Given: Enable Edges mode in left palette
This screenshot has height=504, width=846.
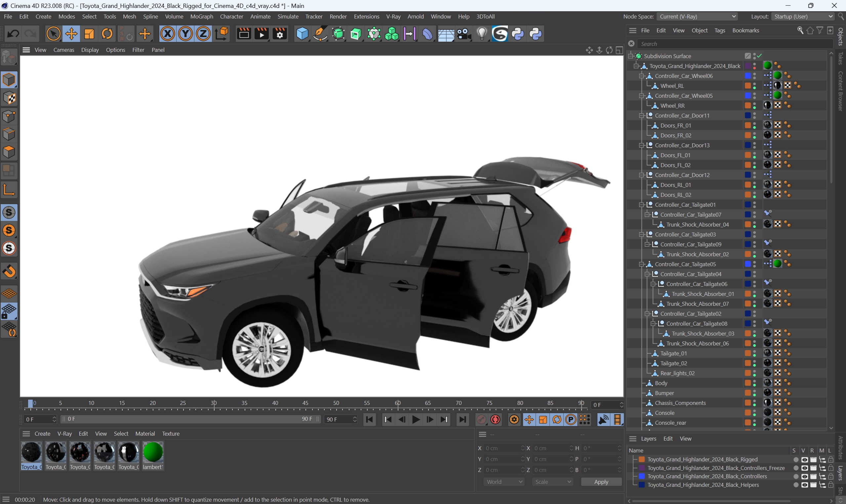Looking at the screenshot, I should pos(9,134).
